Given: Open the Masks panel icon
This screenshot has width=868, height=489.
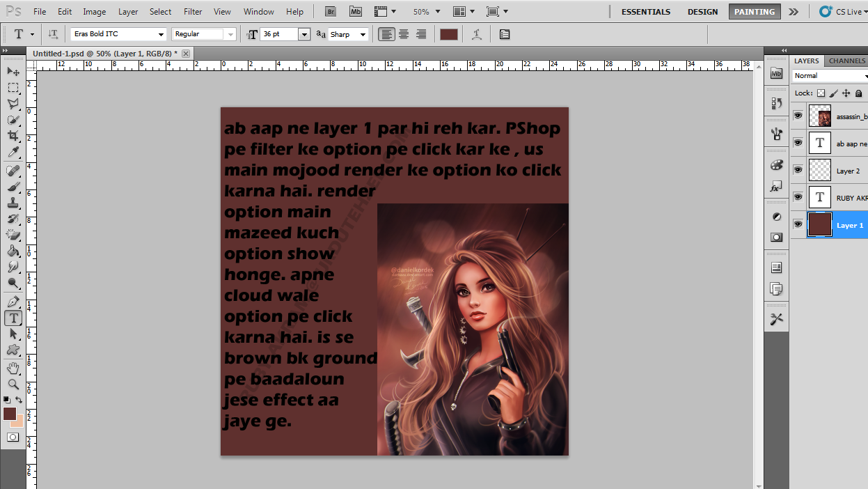Looking at the screenshot, I should (x=777, y=237).
